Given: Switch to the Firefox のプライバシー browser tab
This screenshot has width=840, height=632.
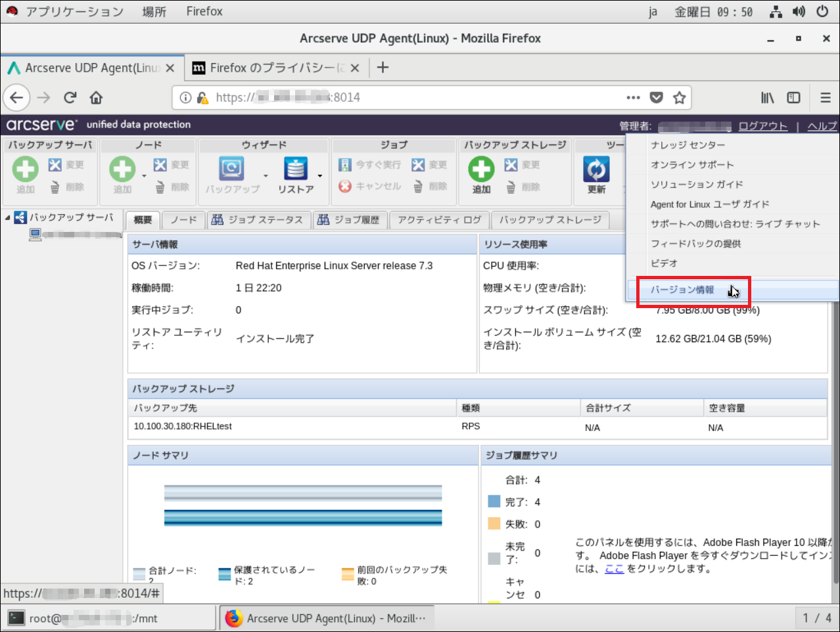Looking at the screenshot, I should coord(275,68).
